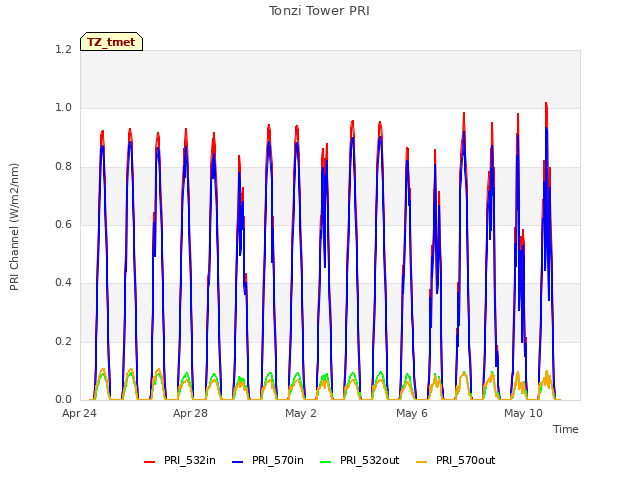Click the blue PRI_570in legend swatch

pos(238,462)
